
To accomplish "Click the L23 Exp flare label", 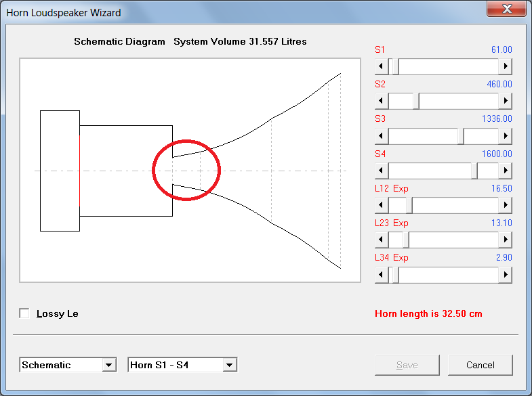I will [x=392, y=223].
